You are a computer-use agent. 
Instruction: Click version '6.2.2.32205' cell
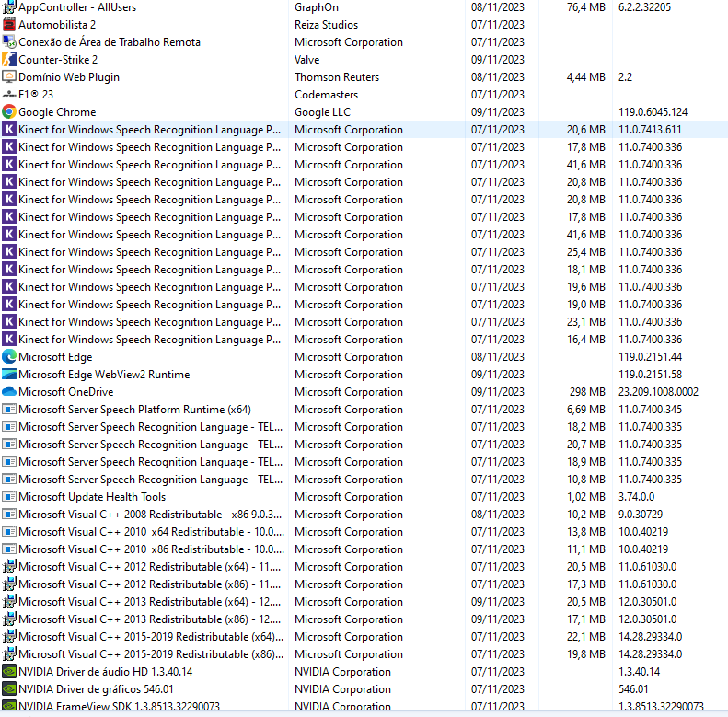pos(644,7)
